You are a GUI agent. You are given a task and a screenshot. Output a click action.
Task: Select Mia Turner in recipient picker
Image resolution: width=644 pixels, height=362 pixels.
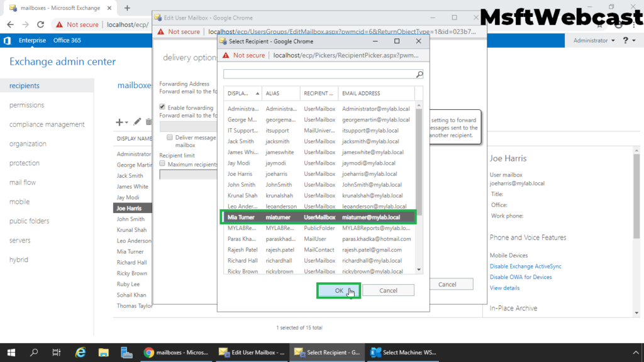(x=319, y=217)
